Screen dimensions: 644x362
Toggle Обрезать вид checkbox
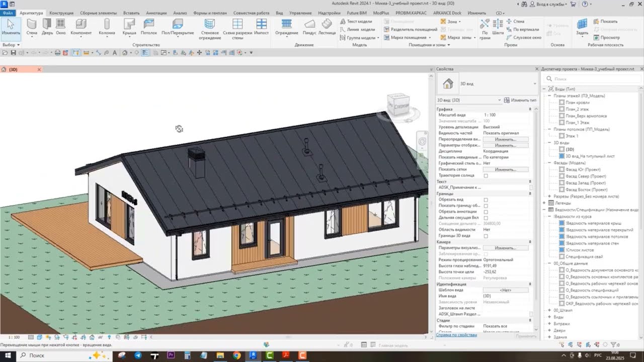click(486, 200)
